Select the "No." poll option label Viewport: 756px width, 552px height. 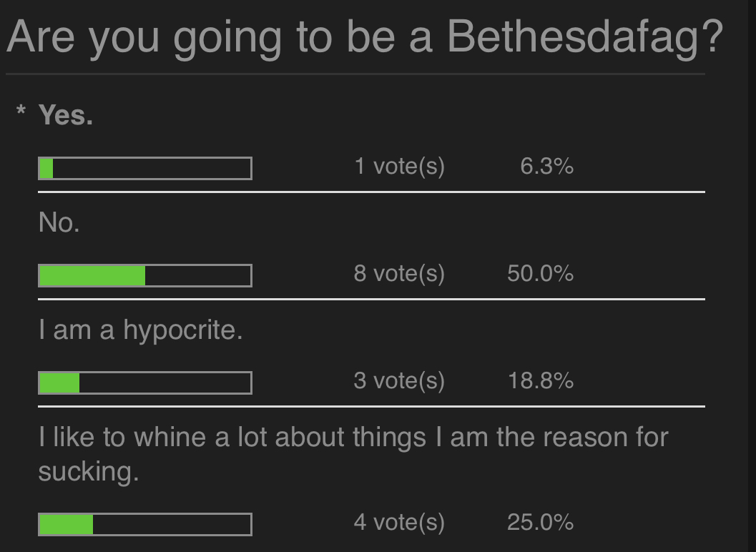tap(59, 223)
